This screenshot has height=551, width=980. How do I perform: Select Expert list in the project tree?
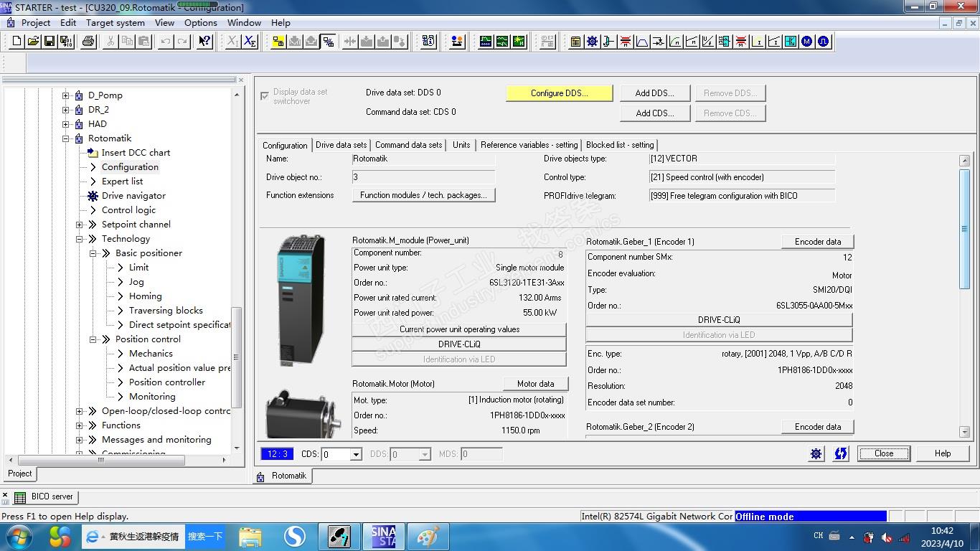[122, 182]
